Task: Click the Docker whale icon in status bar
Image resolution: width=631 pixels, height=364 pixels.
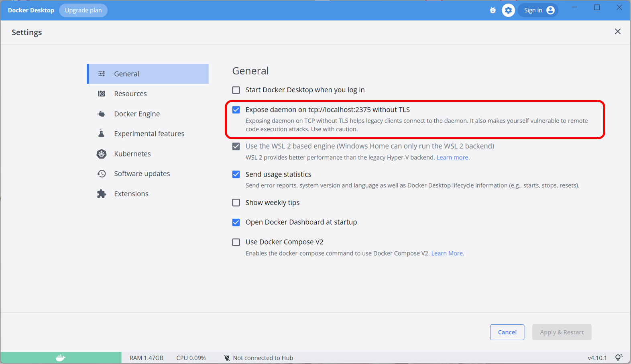Action: pyautogui.click(x=61, y=358)
